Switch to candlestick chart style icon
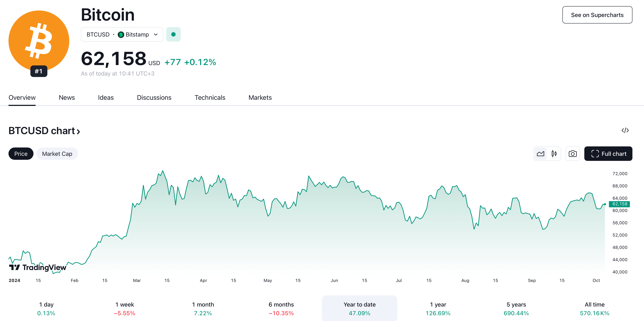Screen dimensions: 644x321 click(554, 154)
